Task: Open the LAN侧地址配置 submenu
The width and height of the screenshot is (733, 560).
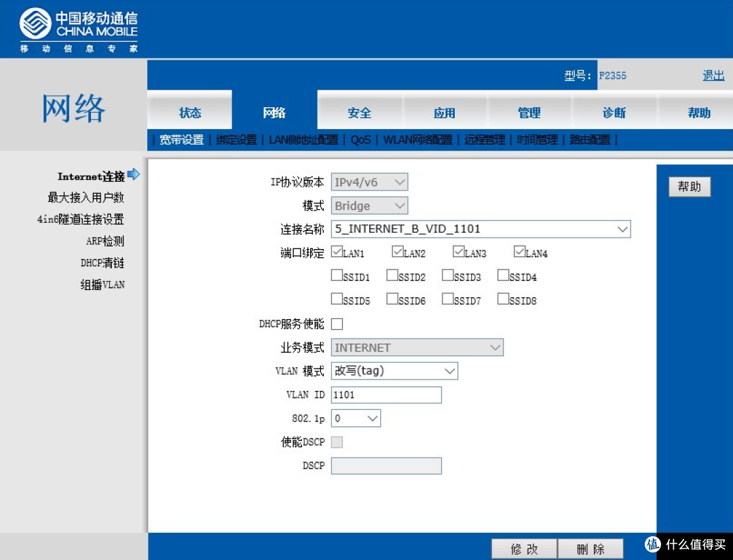Action: [x=303, y=140]
